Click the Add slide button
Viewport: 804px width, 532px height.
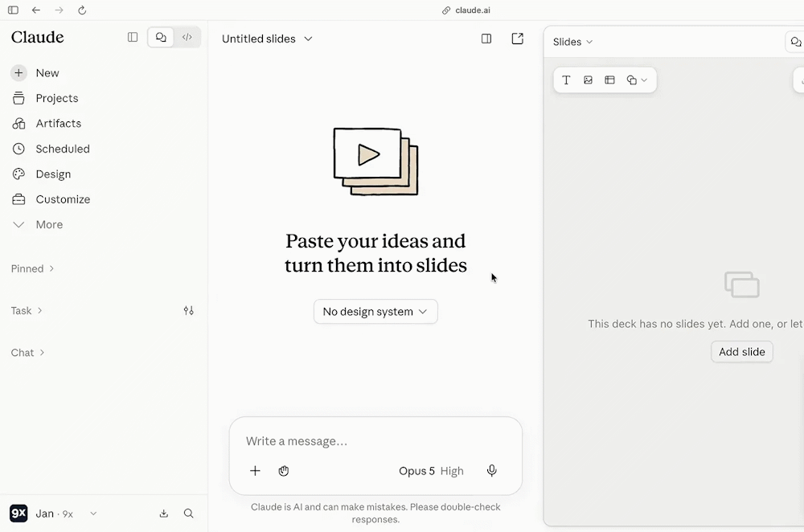(x=742, y=352)
